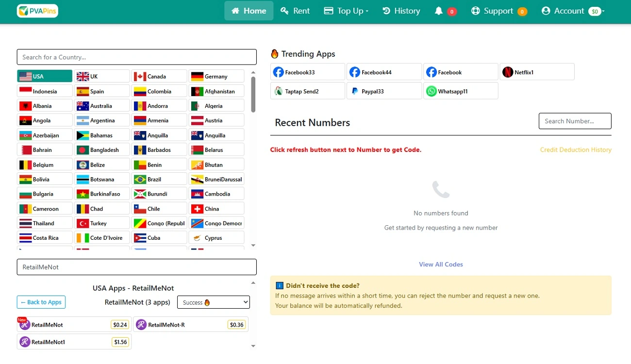Pick Canada from country list
Screen dimensions: 631x364
click(x=159, y=76)
